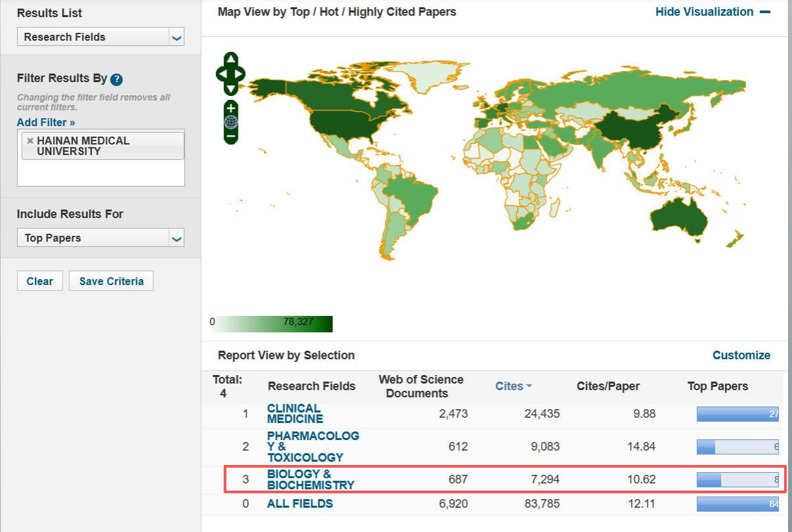Reset map to full world view globe
792x532 pixels.
tap(231, 122)
